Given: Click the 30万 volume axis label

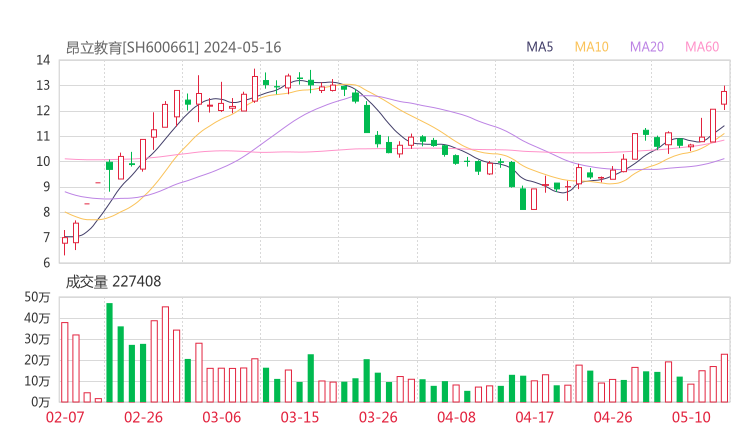Looking at the screenshot, I should click(37, 339).
